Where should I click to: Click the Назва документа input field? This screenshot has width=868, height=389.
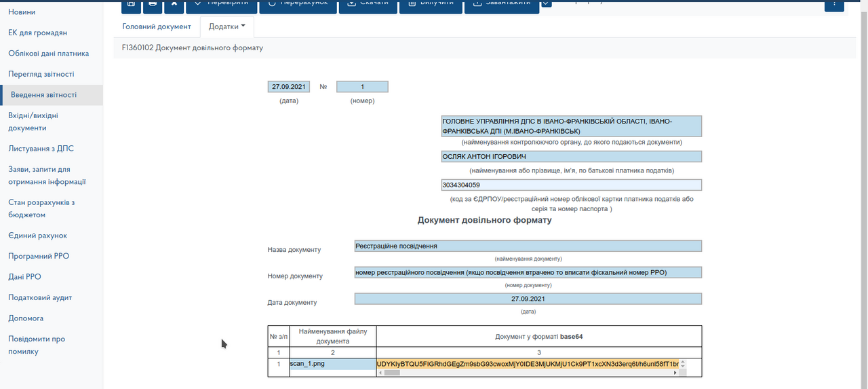tap(528, 246)
